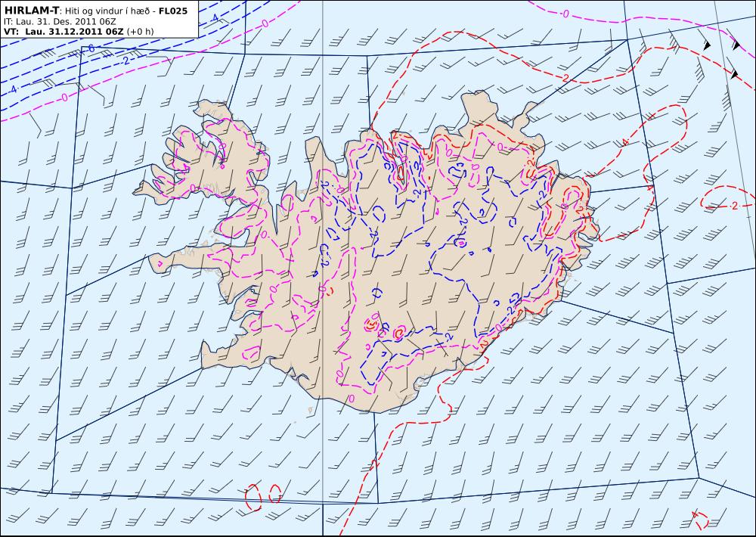Click the '(+0 h)' forecast offset text
Image resolution: width=756 pixels, height=537 pixels.
[141, 31]
